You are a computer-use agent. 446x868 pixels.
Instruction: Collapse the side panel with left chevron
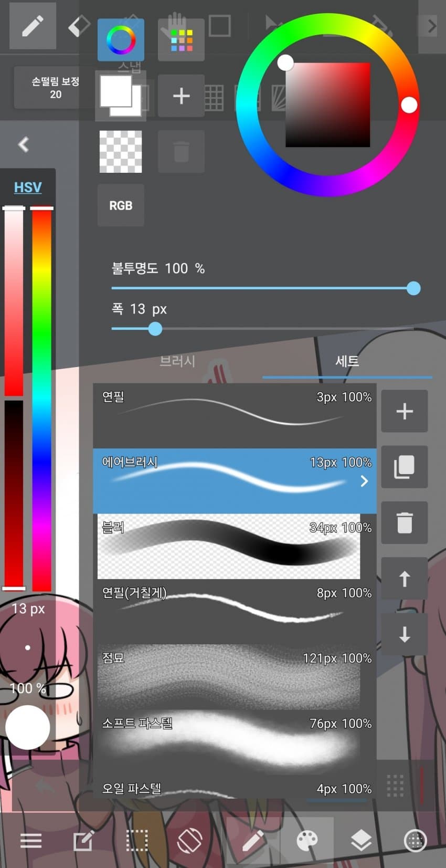coord(23,144)
